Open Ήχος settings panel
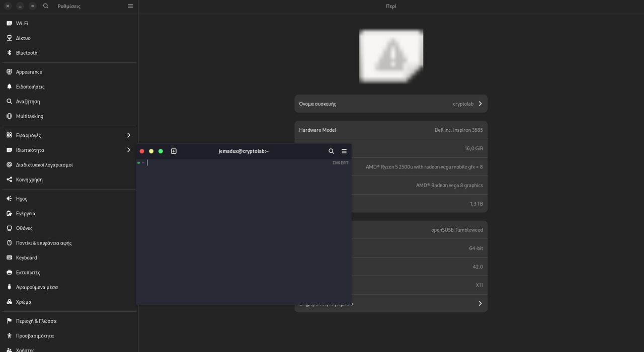Screen dimensions: 644x352 (69, 199)
